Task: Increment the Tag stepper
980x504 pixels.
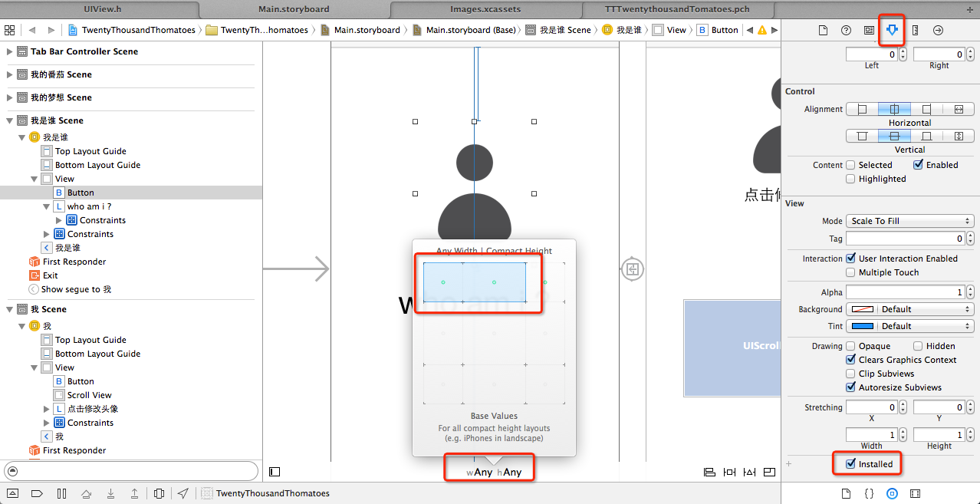Action: [970, 236]
